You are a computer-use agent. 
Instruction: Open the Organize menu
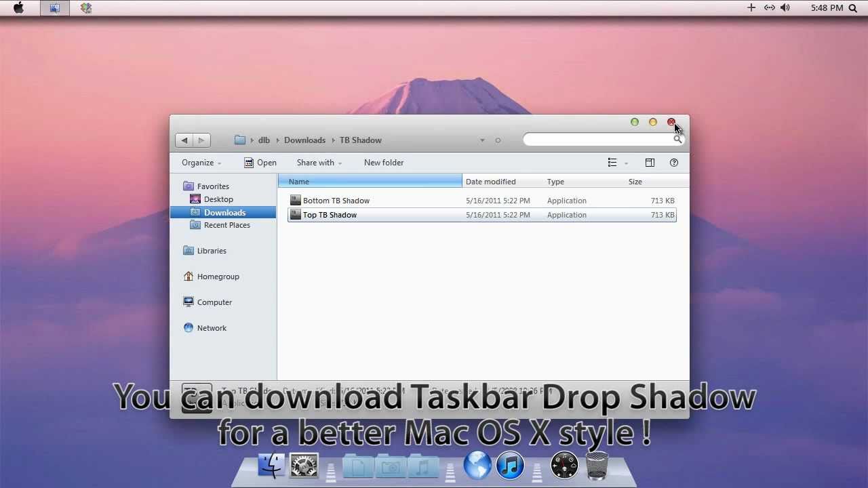pos(201,163)
